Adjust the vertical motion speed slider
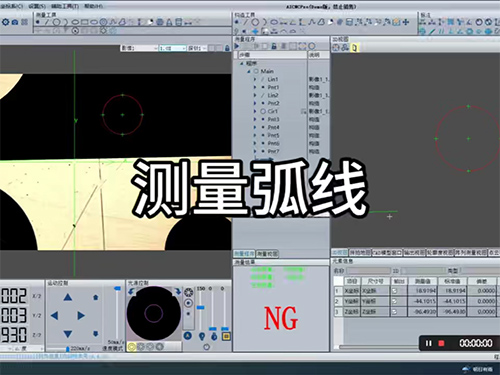 (x=117, y=289)
